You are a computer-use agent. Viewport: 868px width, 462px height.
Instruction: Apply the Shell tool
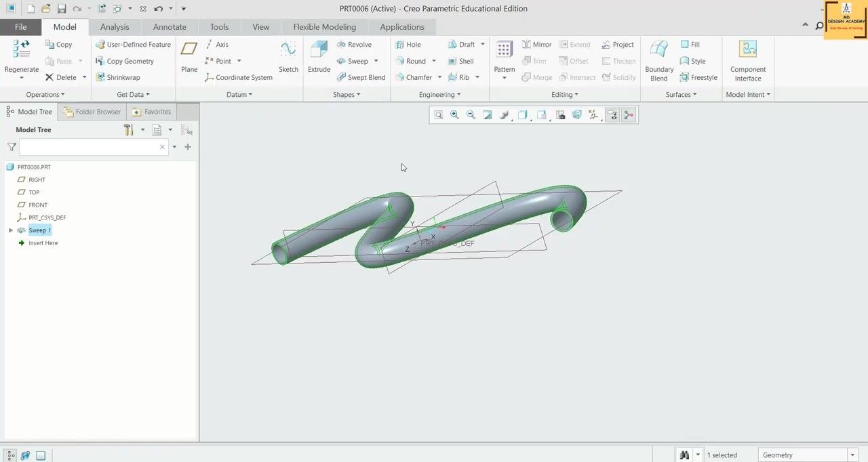(460, 61)
